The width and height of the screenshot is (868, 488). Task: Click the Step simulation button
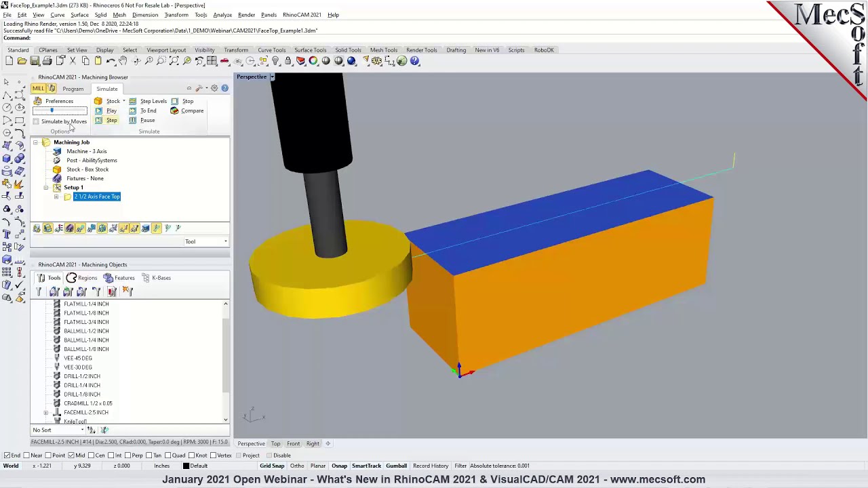pyautogui.click(x=106, y=120)
